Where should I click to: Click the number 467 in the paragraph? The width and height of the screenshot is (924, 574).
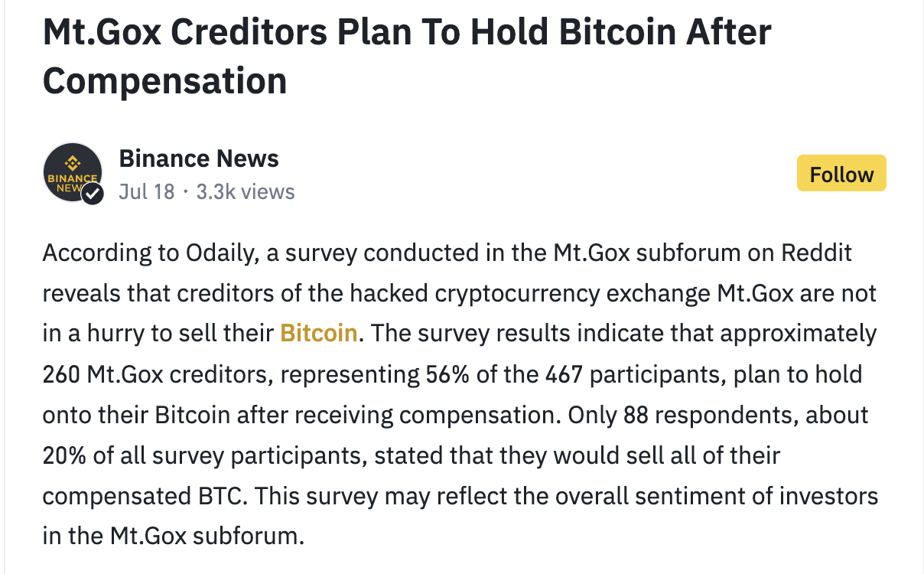point(564,374)
